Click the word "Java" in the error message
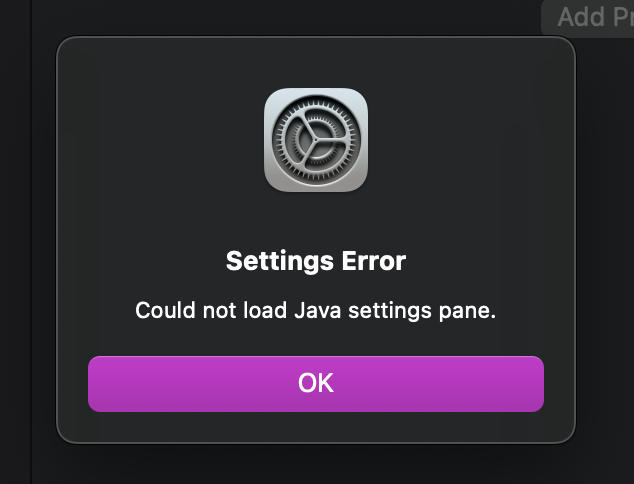 click(318, 311)
